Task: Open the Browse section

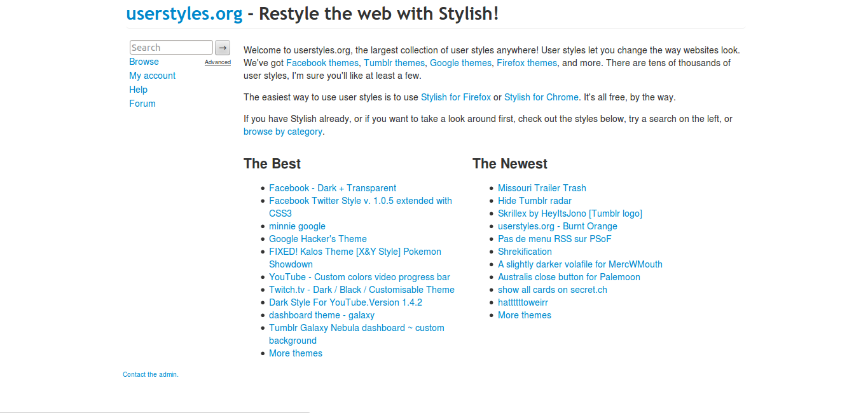Action: click(x=144, y=61)
